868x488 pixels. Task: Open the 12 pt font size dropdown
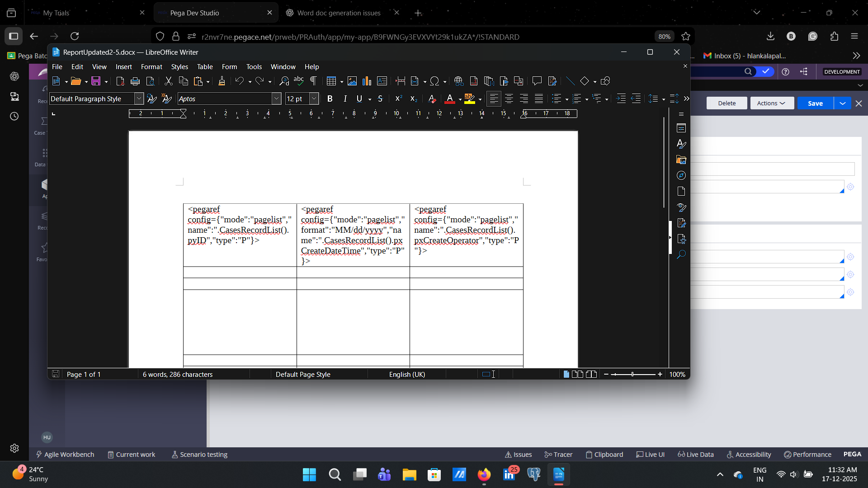[314, 99]
